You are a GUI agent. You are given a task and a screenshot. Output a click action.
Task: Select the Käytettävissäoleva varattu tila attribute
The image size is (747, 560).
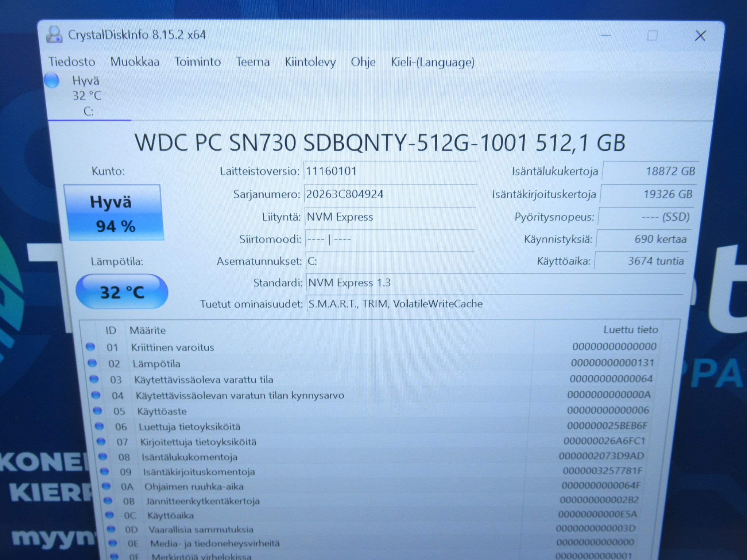point(371,379)
